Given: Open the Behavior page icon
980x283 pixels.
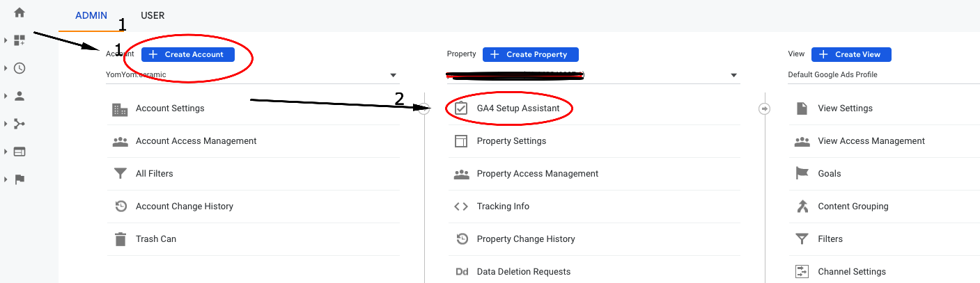Looking at the screenshot, I should click(x=20, y=152).
